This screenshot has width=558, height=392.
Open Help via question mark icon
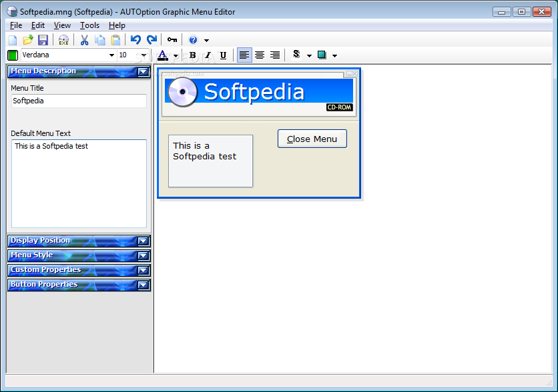point(193,40)
